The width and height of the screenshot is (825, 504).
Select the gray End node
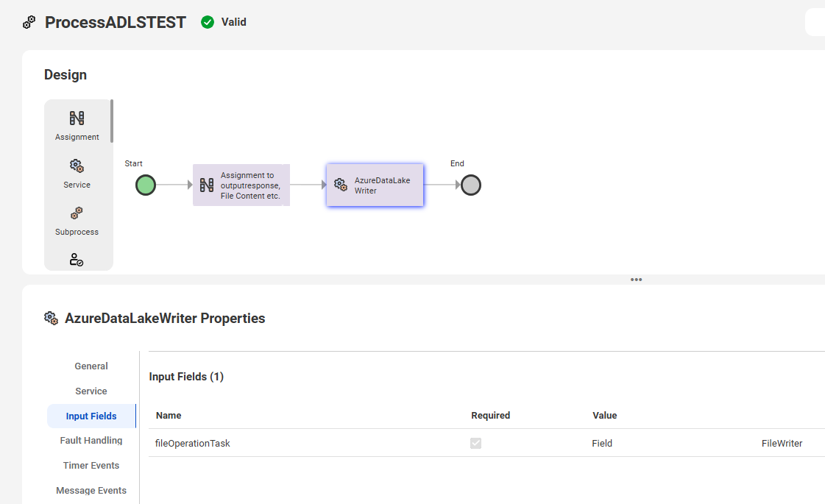coord(471,185)
